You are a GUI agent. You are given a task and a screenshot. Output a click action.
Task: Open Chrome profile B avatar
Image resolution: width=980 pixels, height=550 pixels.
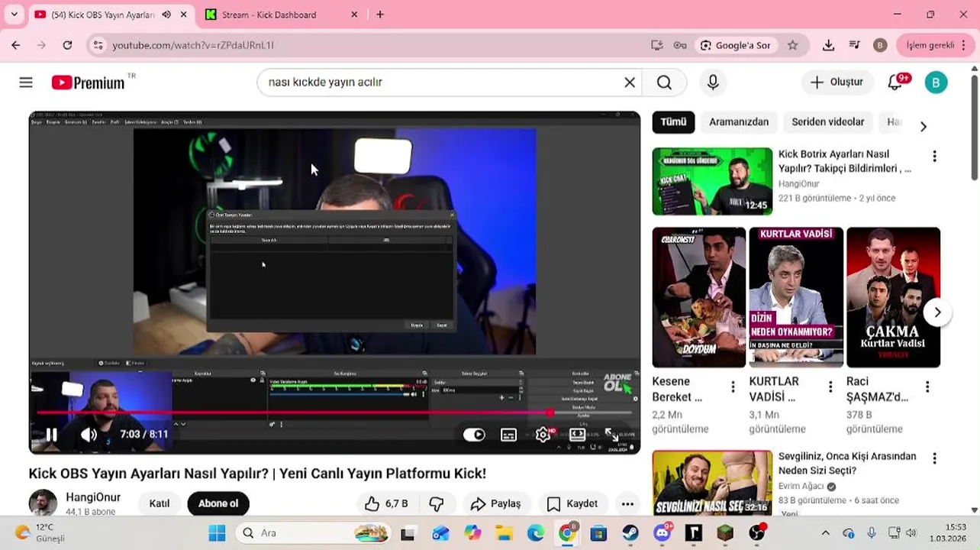[880, 45]
